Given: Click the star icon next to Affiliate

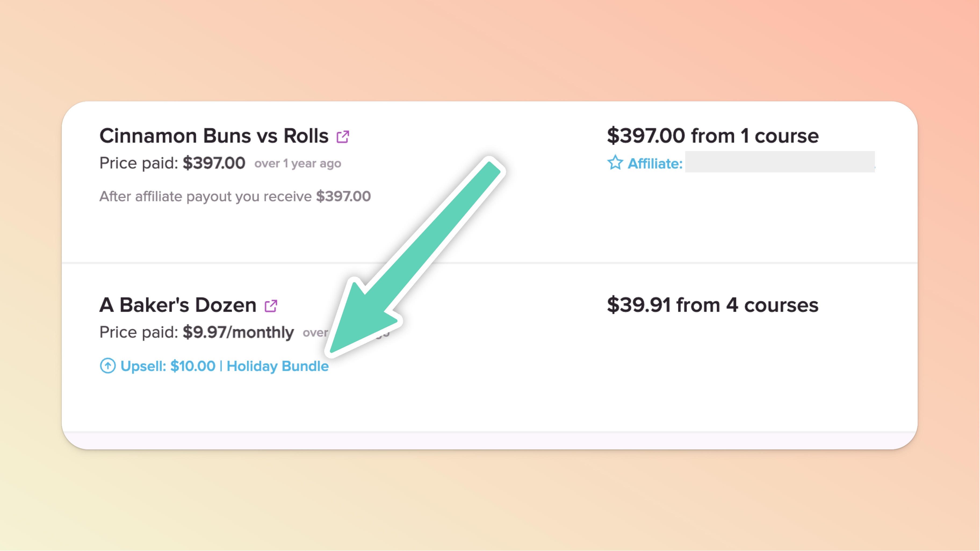Looking at the screenshot, I should (615, 163).
